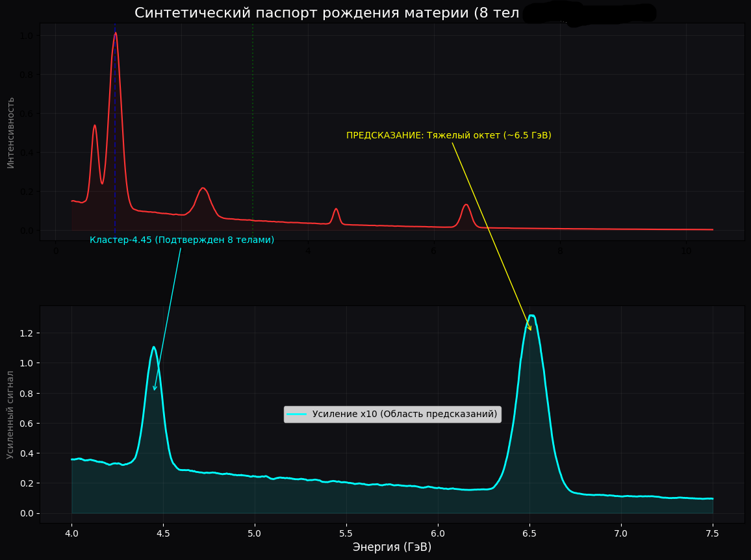
Task: Click the 0 tick on the upper x-axis
Action: (56, 251)
